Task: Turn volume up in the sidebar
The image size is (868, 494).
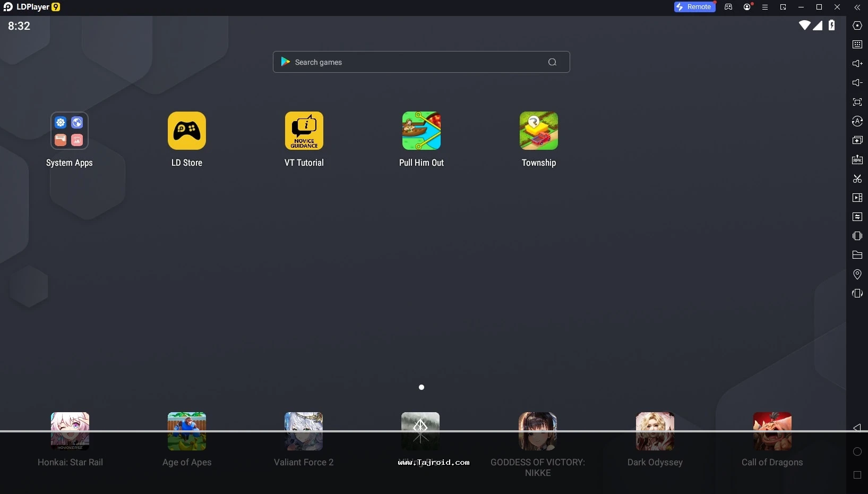Action: (x=857, y=64)
